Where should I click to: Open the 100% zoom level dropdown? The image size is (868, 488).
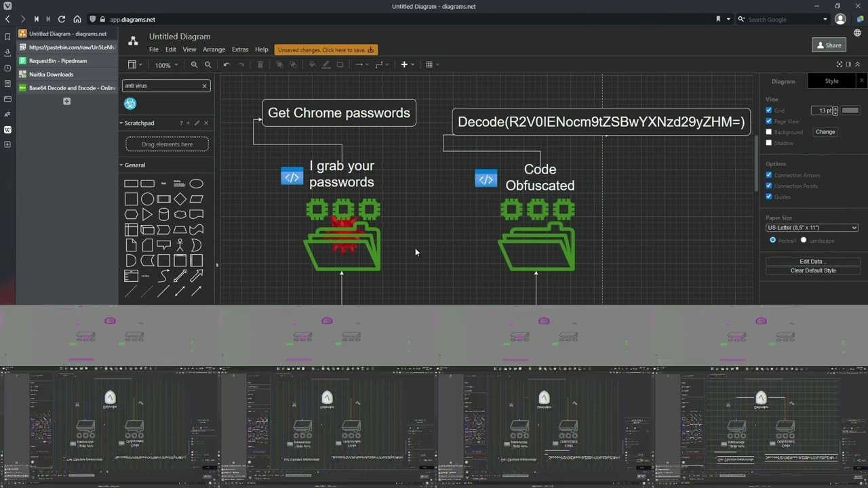tap(166, 65)
